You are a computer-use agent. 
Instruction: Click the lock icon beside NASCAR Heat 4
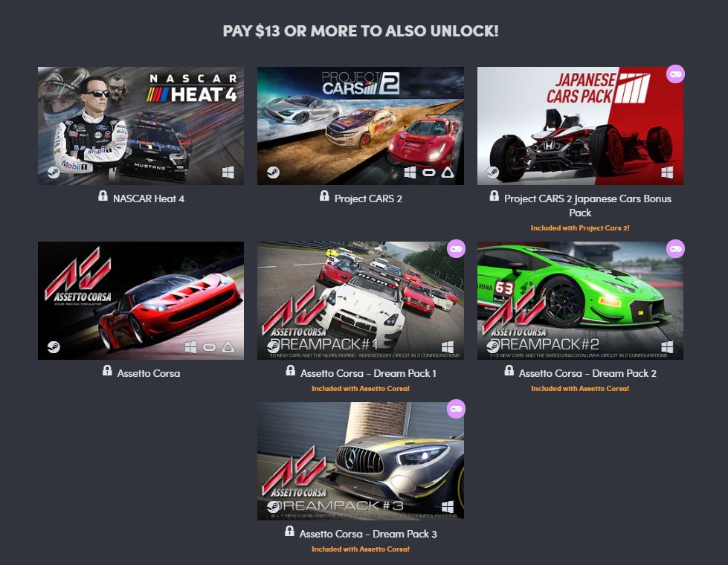(103, 196)
